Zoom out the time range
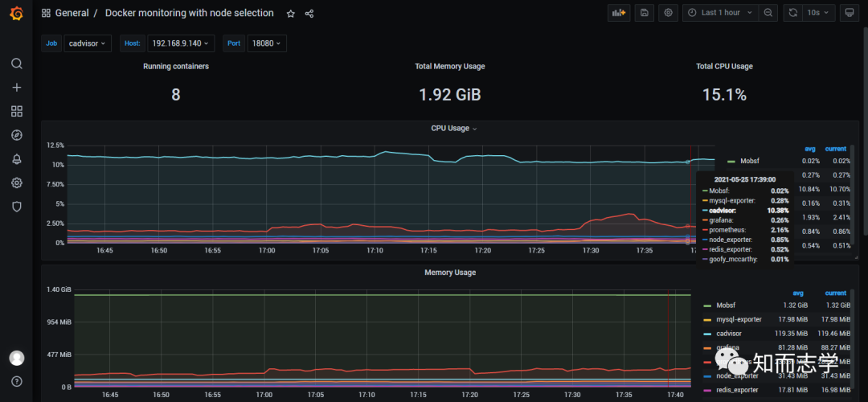The image size is (868, 402). click(768, 13)
